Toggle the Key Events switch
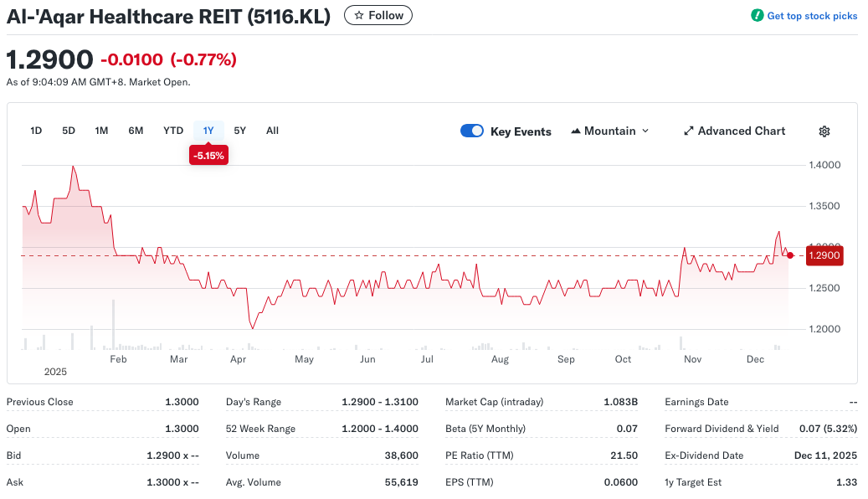Viewport: 868px width, 499px height. (472, 131)
